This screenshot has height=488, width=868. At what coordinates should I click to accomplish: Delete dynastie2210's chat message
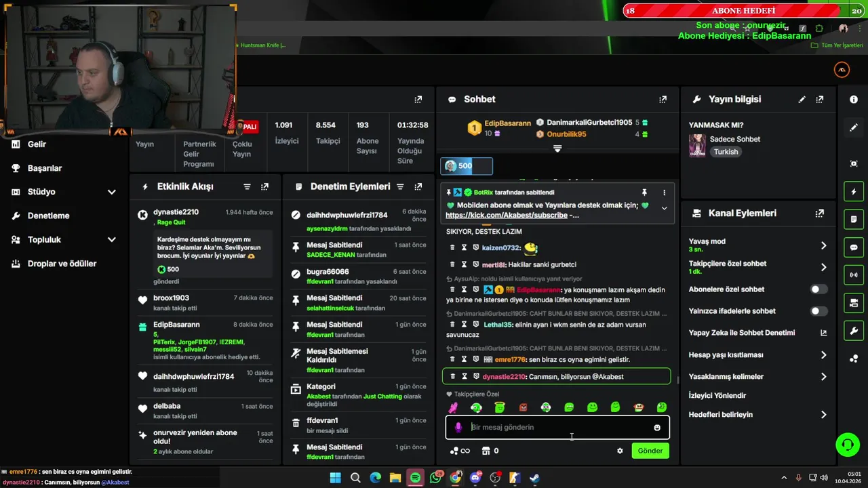coord(452,376)
